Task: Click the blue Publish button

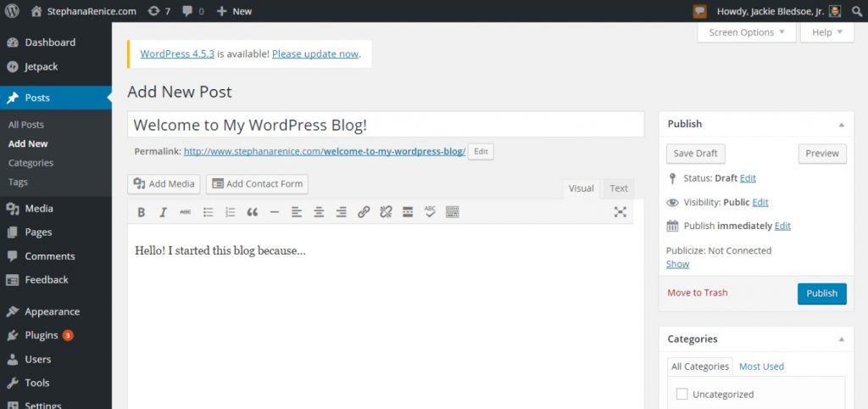Action: coord(821,294)
